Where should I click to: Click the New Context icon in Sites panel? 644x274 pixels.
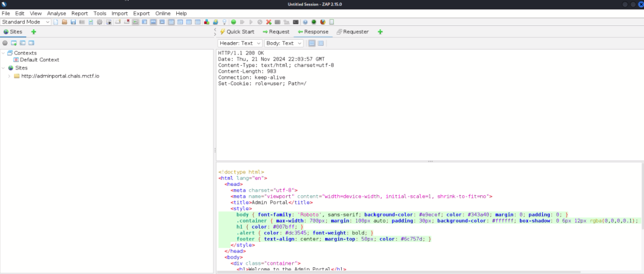tap(14, 43)
